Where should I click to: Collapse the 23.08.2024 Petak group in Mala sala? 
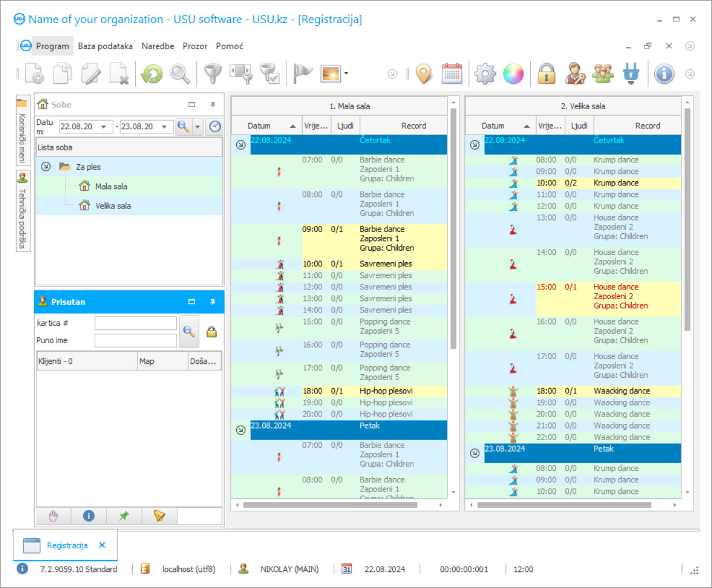(241, 430)
